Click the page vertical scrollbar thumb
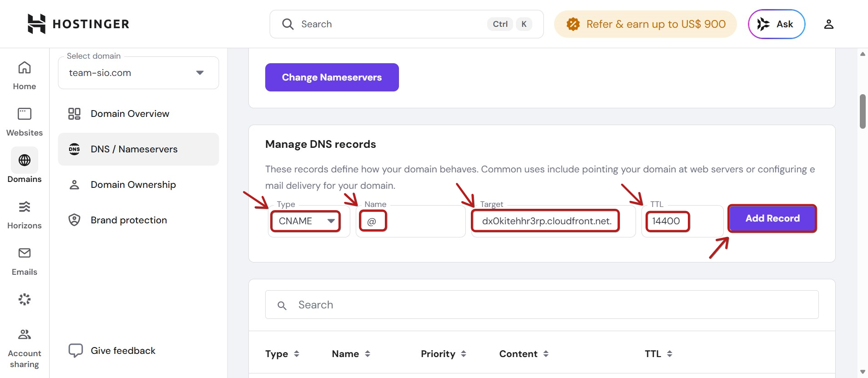The width and height of the screenshot is (868, 378). (863, 111)
